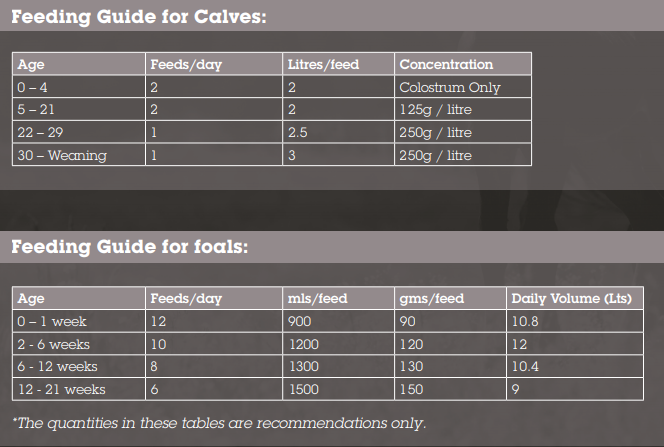Select the calves table 'Age' column header
This screenshot has width=664, height=447.
coord(79,64)
